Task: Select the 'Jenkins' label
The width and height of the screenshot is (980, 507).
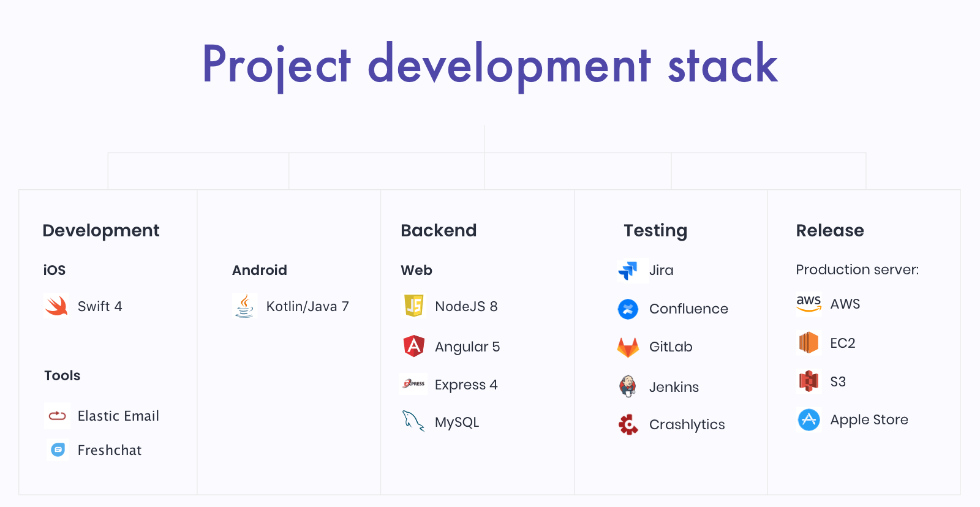Action: pyautogui.click(x=674, y=387)
